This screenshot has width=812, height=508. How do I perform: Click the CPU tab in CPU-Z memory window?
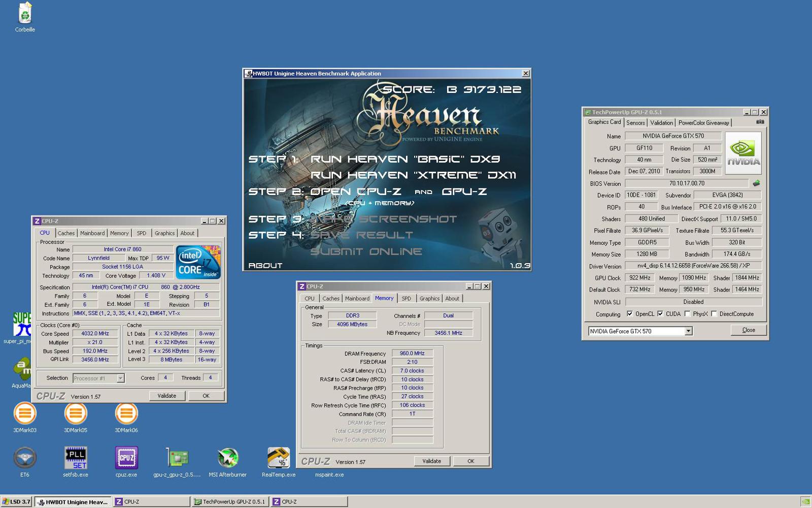pyautogui.click(x=310, y=299)
